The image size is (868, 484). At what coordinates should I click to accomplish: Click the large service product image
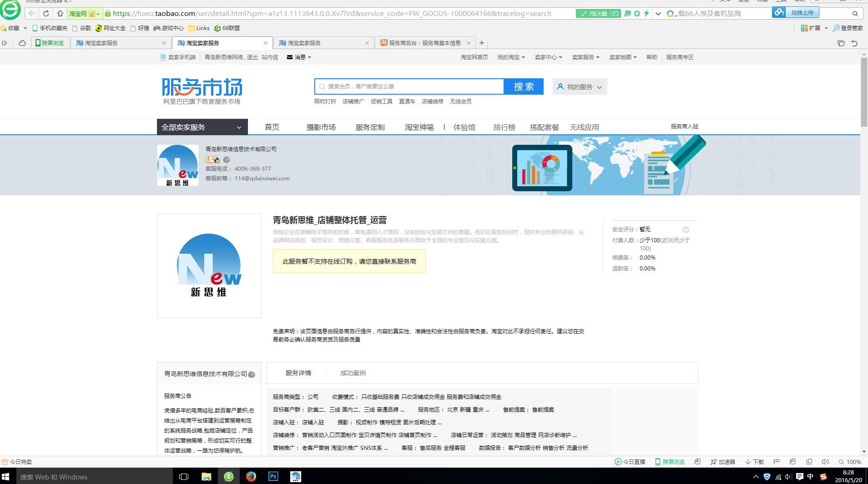coord(209,266)
